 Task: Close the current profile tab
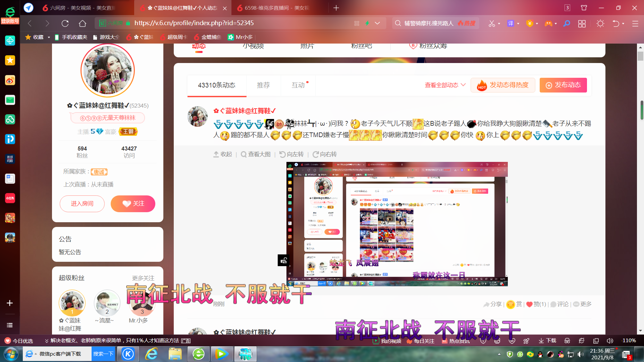225,8
